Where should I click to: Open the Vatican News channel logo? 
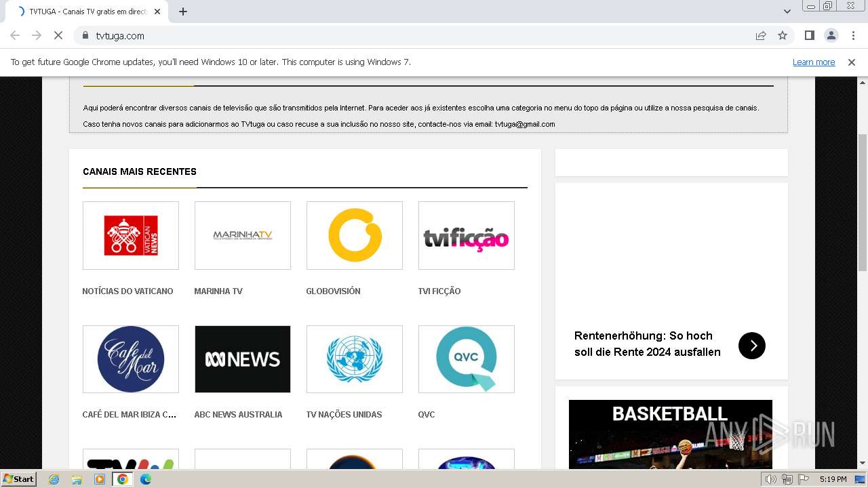point(131,235)
